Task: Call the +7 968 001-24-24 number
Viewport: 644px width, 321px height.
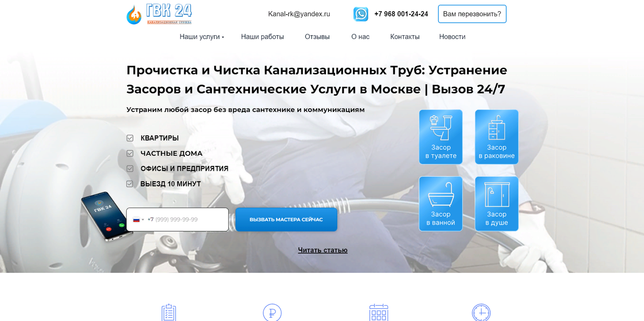Action: pos(401,14)
